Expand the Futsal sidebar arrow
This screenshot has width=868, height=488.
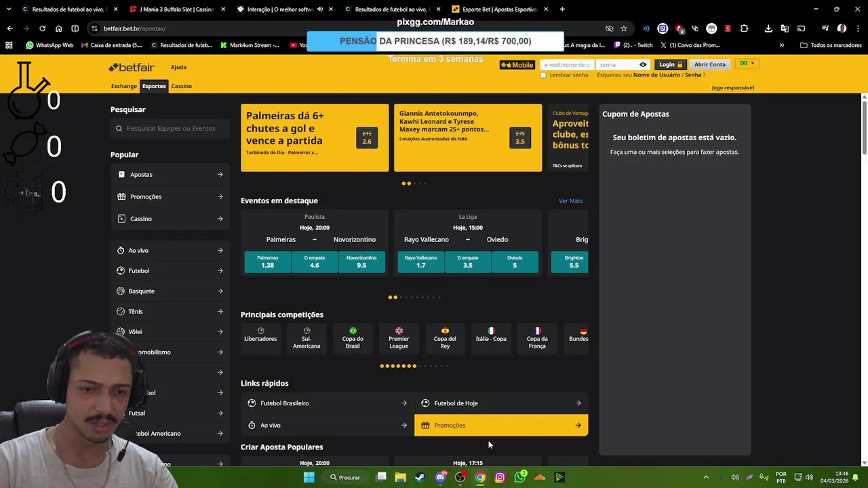[x=220, y=413]
